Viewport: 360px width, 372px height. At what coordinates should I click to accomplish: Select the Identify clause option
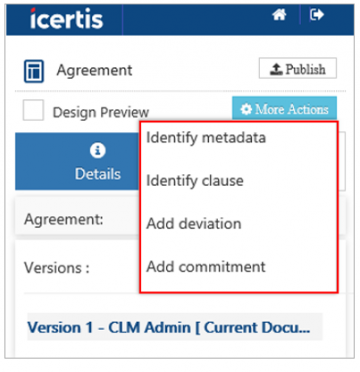coord(195,181)
